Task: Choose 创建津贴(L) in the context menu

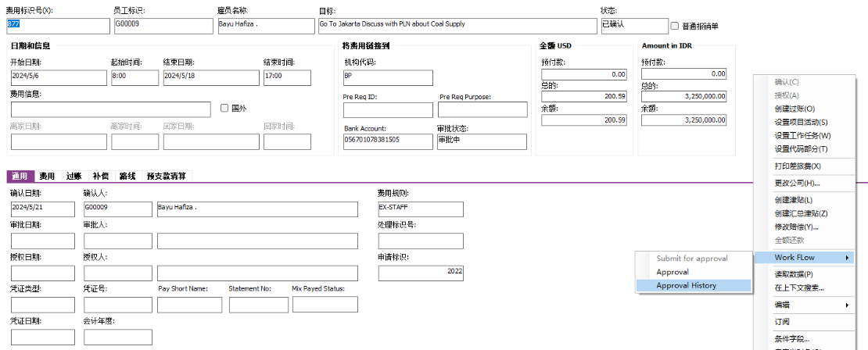Action: pos(794,200)
